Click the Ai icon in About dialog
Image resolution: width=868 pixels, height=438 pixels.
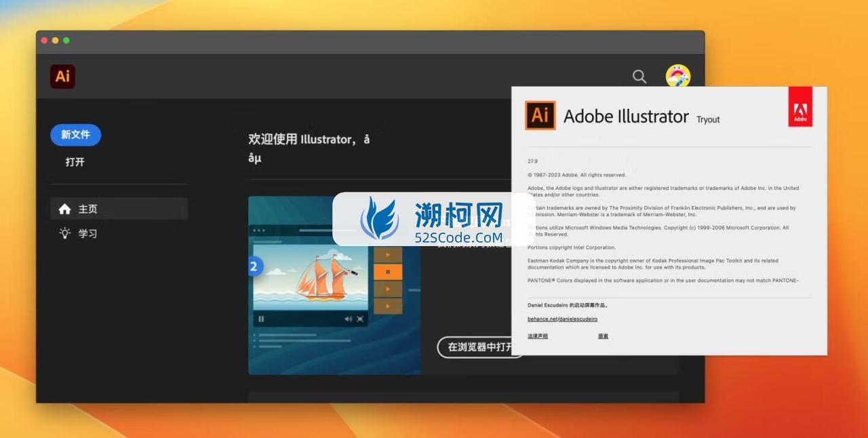click(540, 115)
